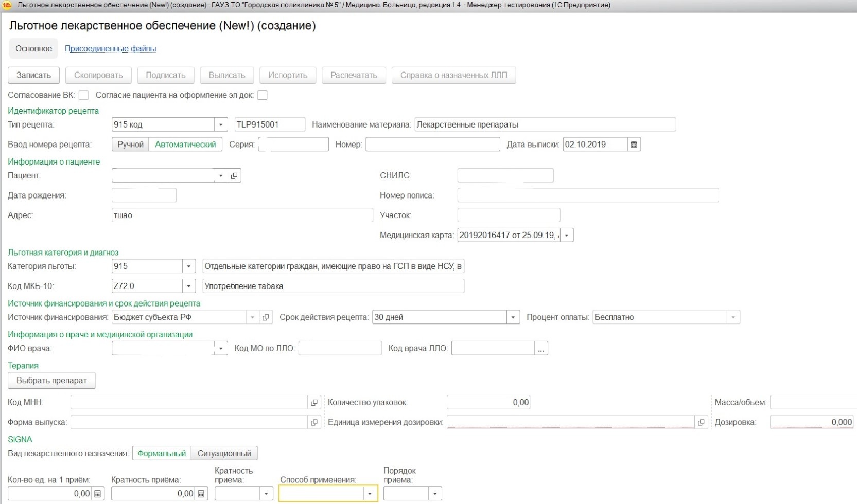Click into the Адрес input field
The height and width of the screenshot is (504, 857).
click(242, 215)
